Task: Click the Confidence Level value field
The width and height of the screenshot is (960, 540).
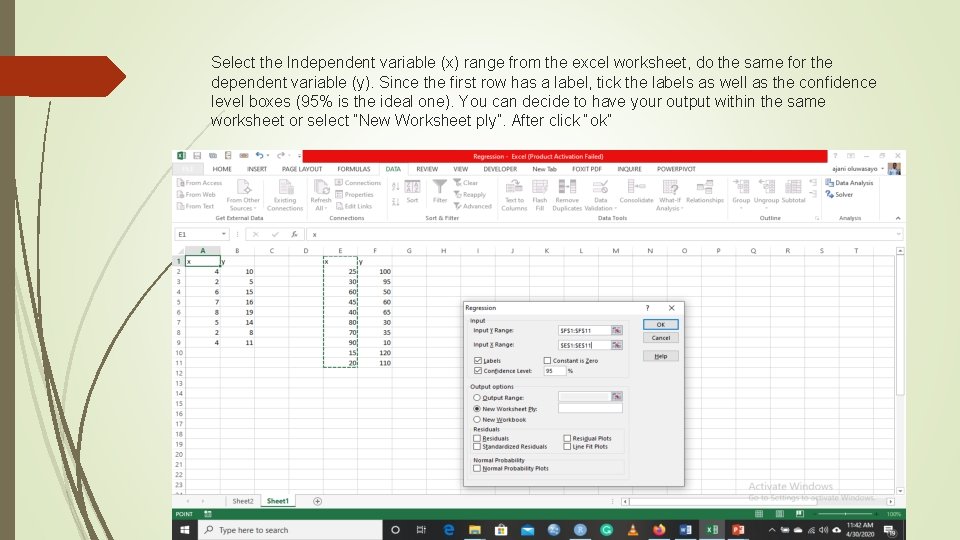Action: (554, 370)
